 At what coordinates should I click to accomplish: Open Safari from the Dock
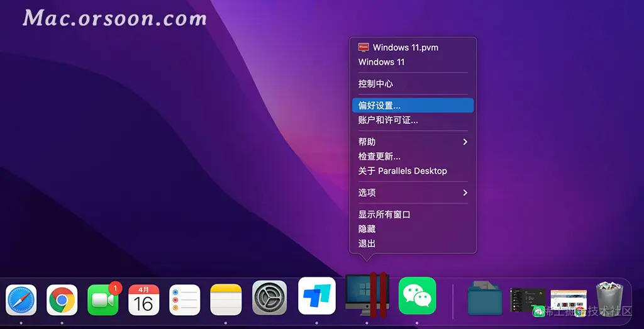coord(21,300)
